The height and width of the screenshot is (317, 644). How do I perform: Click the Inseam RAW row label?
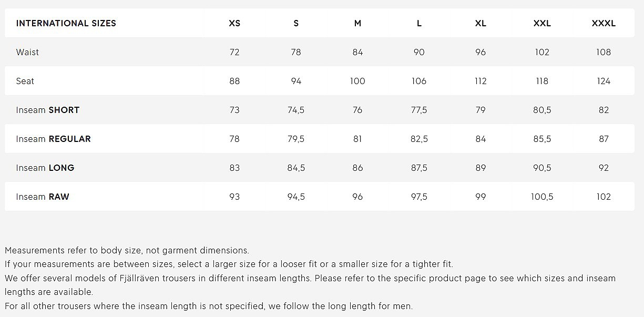pyautogui.click(x=43, y=197)
